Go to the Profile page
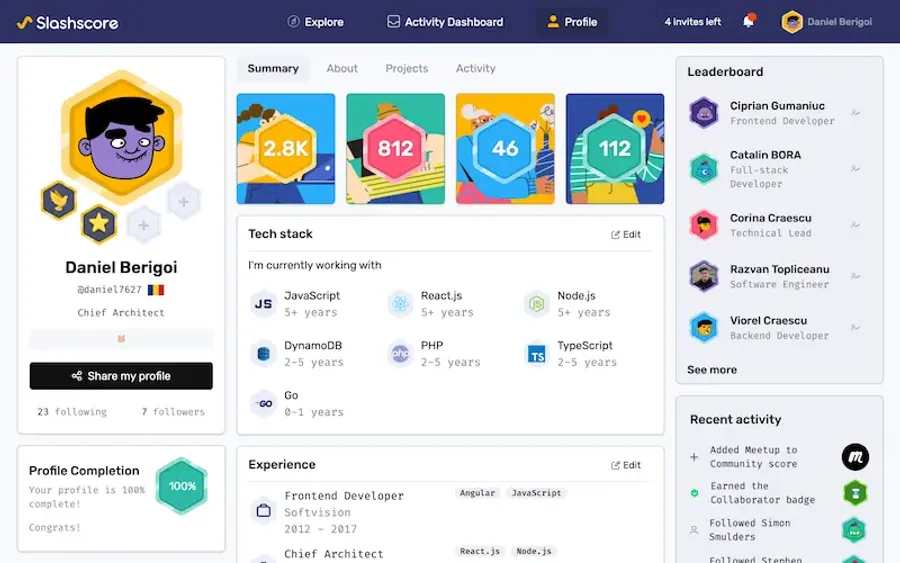This screenshot has height=563, width=900. coord(572,22)
